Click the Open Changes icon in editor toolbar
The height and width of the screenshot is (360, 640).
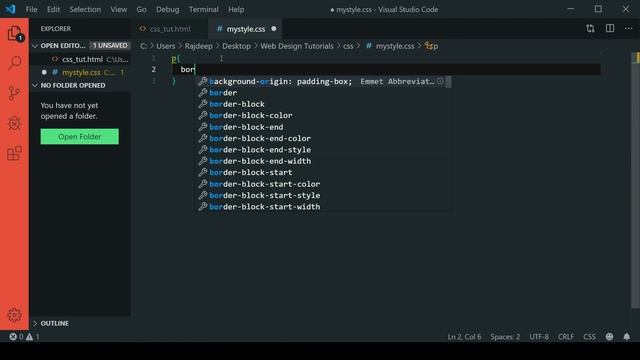pyautogui.click(x=590, y=29)
